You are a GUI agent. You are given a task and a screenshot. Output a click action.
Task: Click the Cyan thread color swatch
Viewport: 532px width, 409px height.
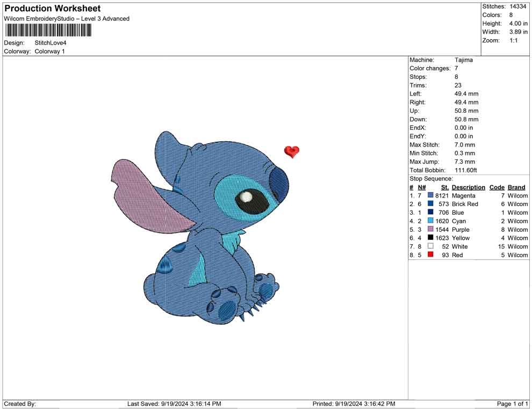pos(430,221)
